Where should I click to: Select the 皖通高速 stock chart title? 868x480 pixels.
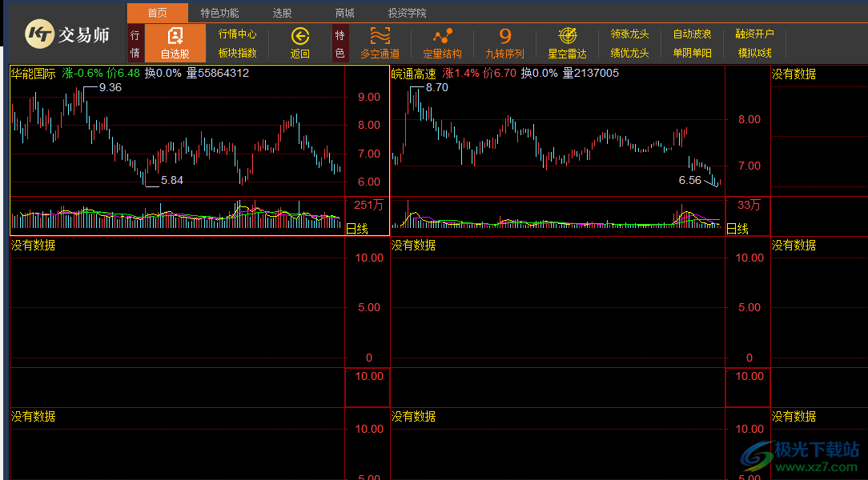tap(413, 74)
